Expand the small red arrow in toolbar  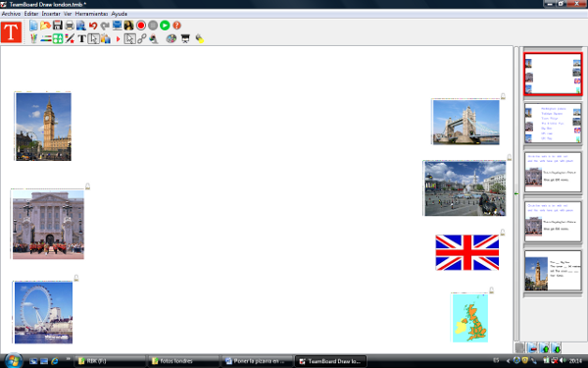(x=118, y=38)
